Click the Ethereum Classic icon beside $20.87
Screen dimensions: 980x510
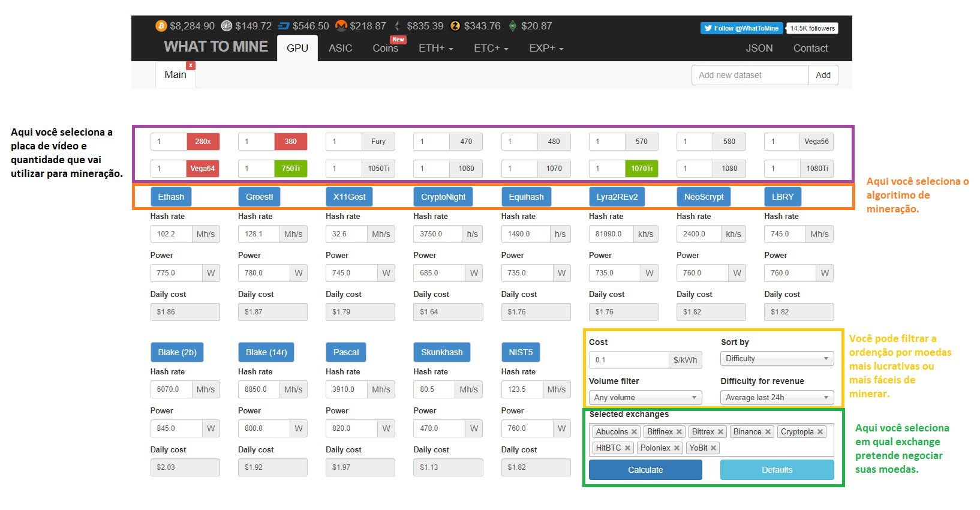tap(513, 26)
